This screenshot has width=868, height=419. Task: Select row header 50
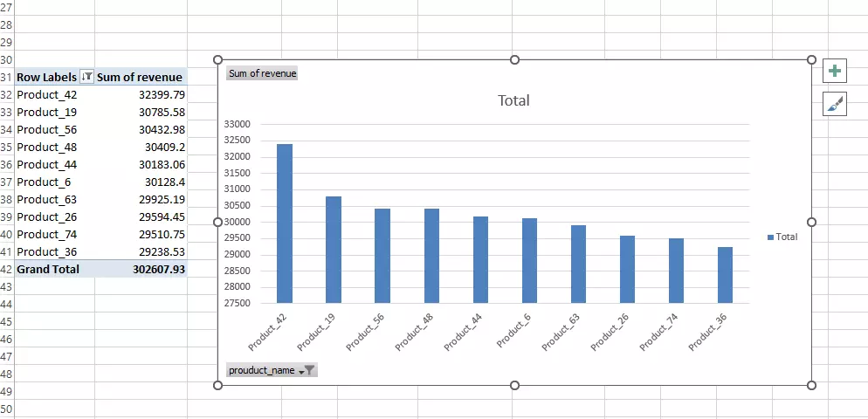click(x=7, y=409)
